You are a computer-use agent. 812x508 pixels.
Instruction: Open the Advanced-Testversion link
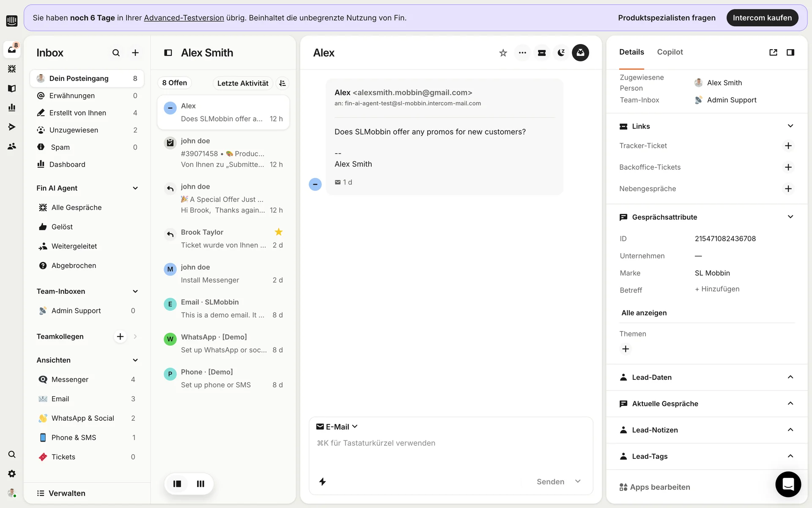point(184,18)
